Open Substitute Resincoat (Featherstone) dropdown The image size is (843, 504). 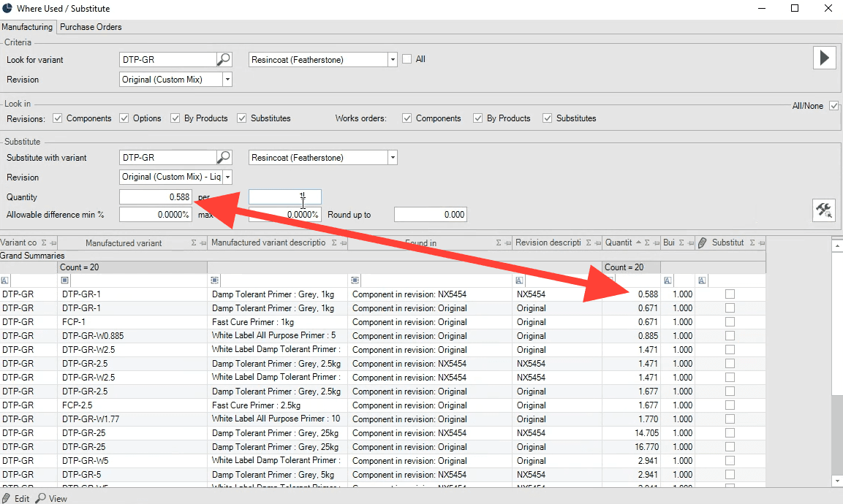[393, 158]
